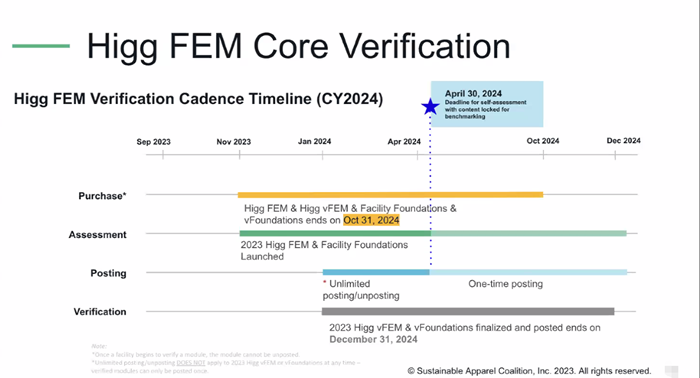Click the 'Unlimited posting/unposting' caption
Viewport: 700px width, 378px height.
click(361, 290)
